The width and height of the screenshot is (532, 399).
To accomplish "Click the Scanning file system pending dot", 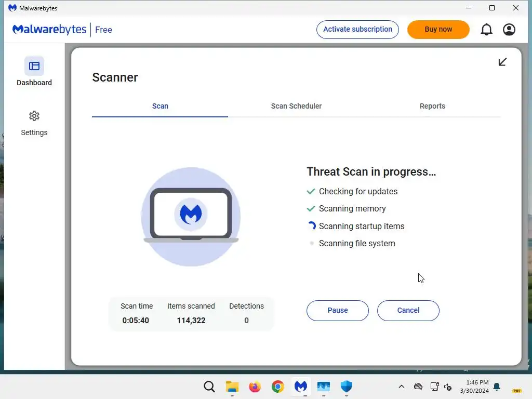I will click(x=312, y=243).
